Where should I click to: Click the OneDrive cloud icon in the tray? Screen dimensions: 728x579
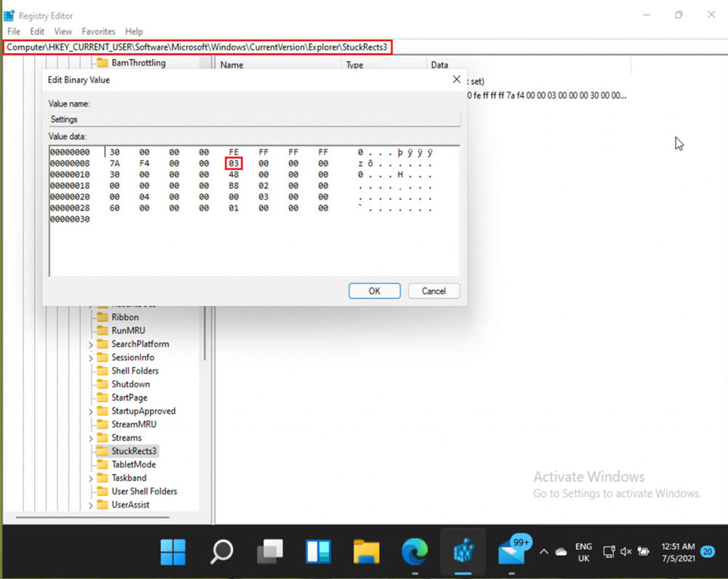click(x=561, y=552)
